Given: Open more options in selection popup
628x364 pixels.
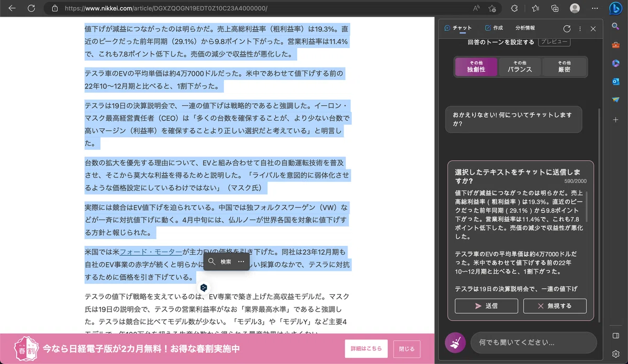Looking at the screenshot, I should (241, 261).
